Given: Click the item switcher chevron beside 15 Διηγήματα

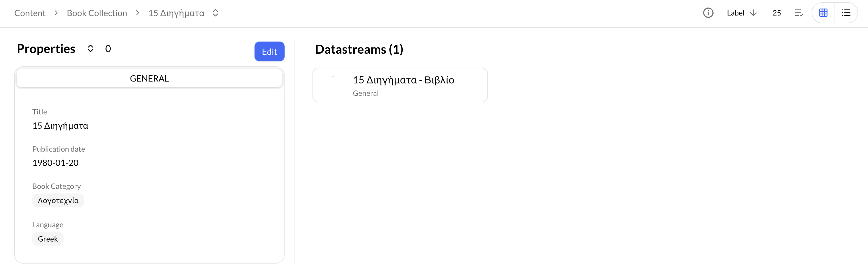Looking at the screenshot, I should pyautogui.click(x=215, y=13).
